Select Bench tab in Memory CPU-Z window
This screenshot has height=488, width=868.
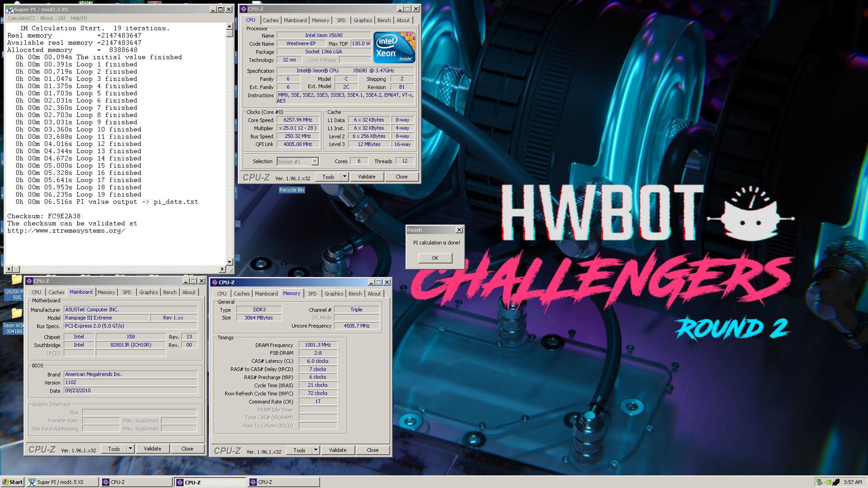click(355, 294)
